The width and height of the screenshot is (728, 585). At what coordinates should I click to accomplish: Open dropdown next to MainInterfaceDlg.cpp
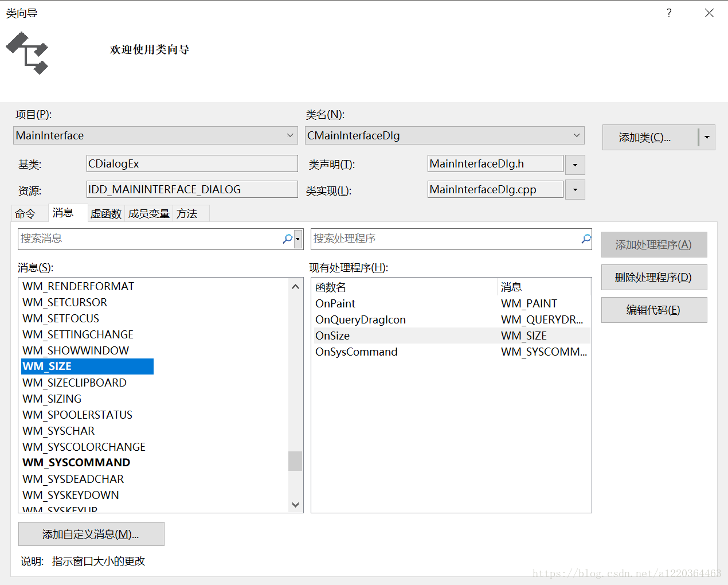575,190
